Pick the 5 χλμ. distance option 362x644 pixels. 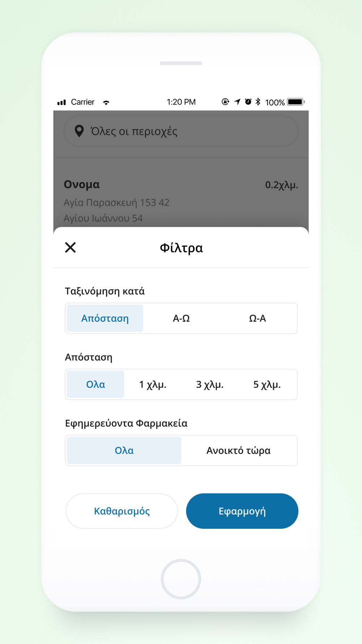(x=267, y=384)
